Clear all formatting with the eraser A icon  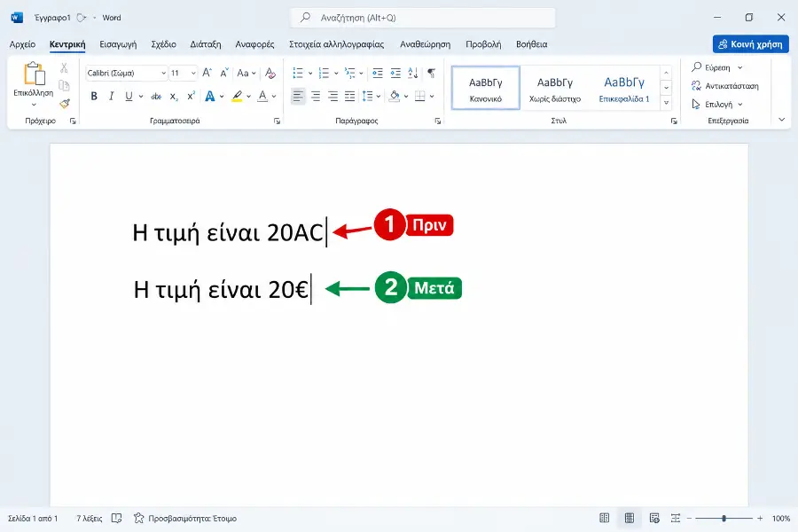click(270, 73)
